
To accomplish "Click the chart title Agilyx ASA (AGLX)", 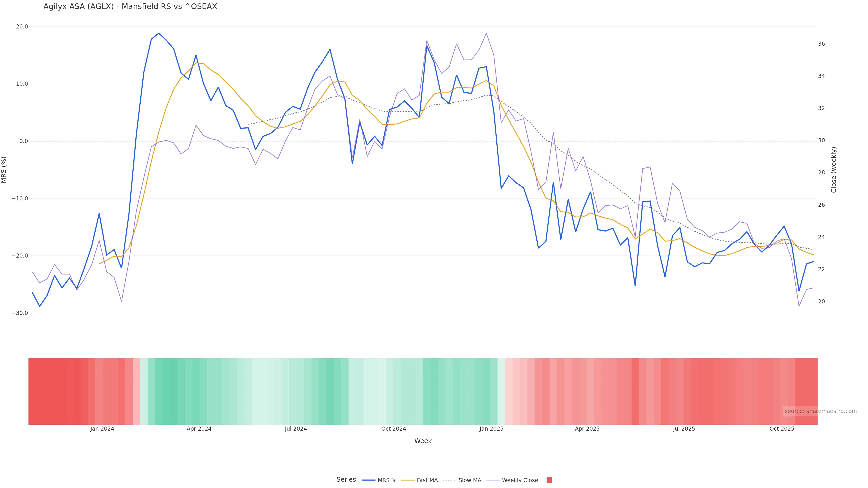I will click(130, 7).
